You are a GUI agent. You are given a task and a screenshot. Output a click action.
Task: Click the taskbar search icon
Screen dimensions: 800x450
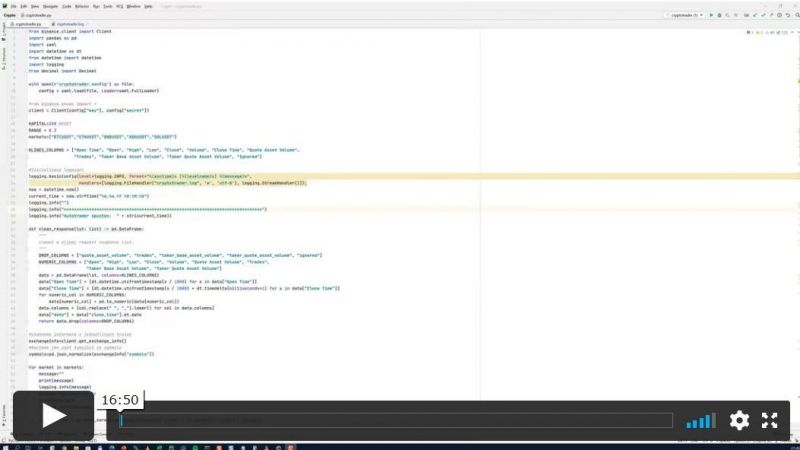pos(17,447)
